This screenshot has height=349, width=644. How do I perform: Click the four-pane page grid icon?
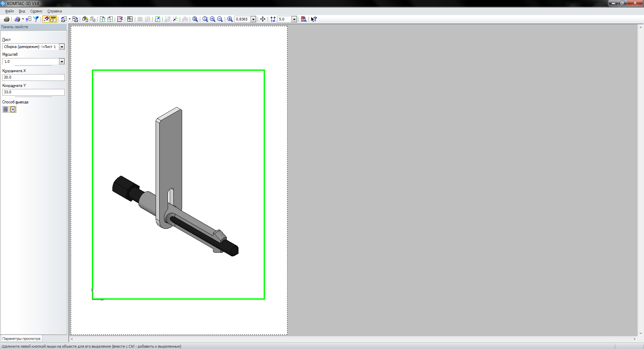pos(130,19)
